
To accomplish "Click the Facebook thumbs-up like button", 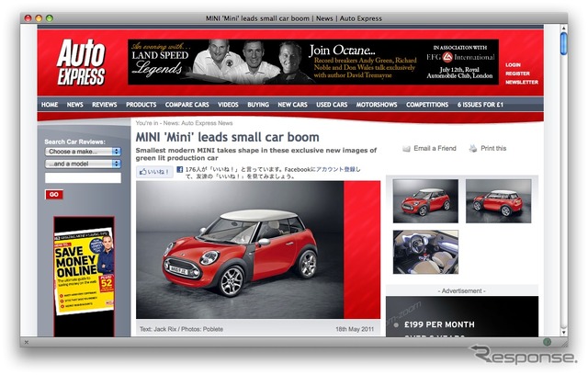I will click(x=154, y=172).
